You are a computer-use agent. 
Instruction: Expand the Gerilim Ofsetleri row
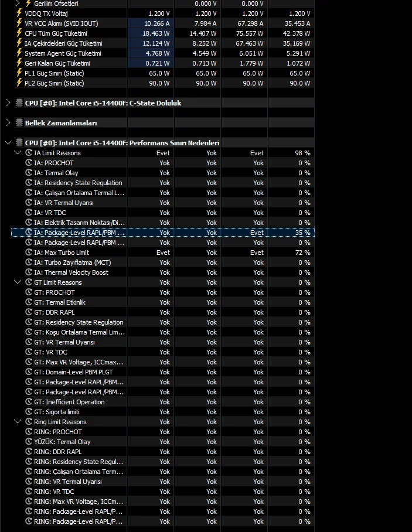tap(18, 4)
